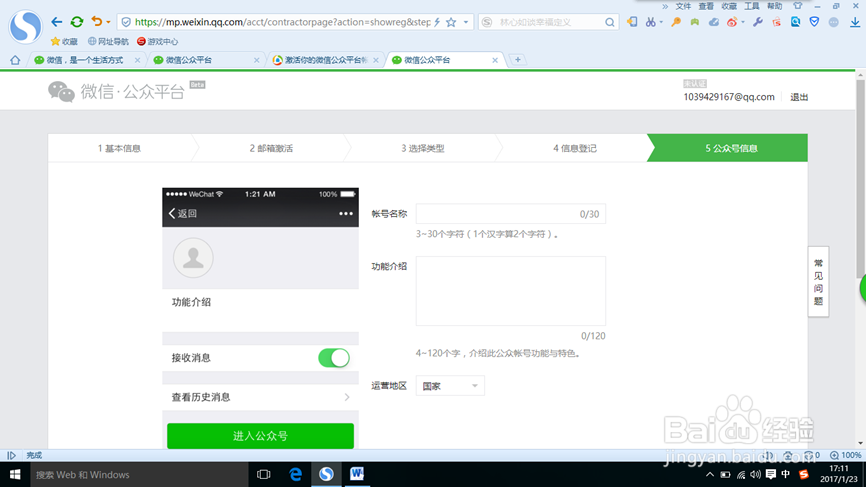Click the home page icon left of tabs
866x487 pixels.
(x=15, y=60)
